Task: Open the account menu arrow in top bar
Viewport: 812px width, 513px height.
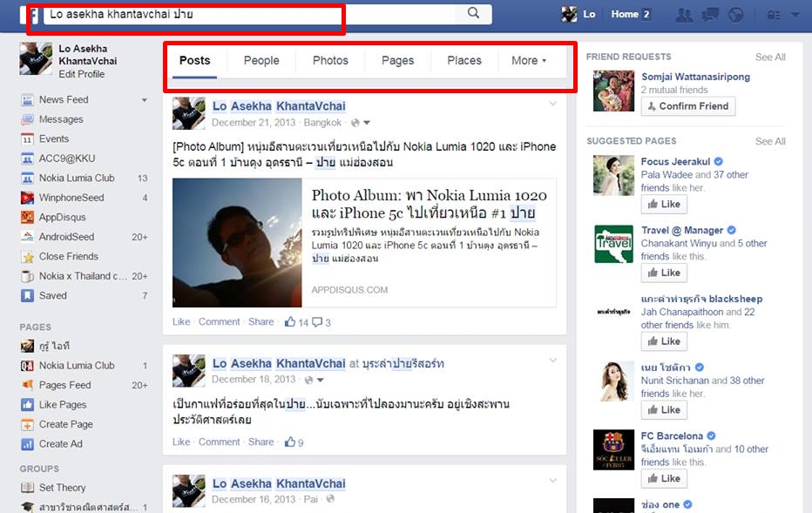Action: pyautogui.click(x=795, y=15)
